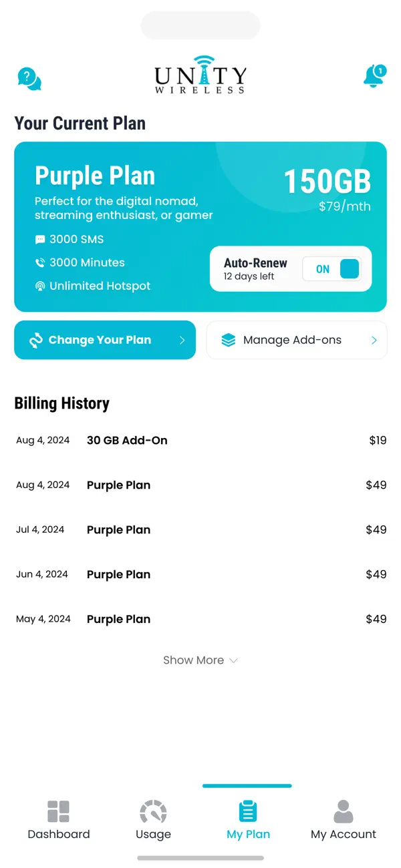Open the help chat icon
The height and width of the screenshot is (868, 401).
point(29,79)
